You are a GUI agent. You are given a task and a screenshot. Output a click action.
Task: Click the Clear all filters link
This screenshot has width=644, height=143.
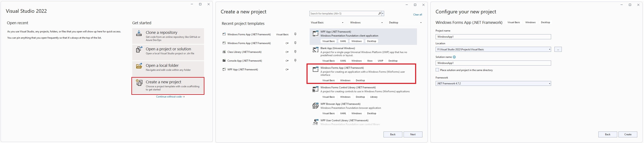(x=417, y=14)
